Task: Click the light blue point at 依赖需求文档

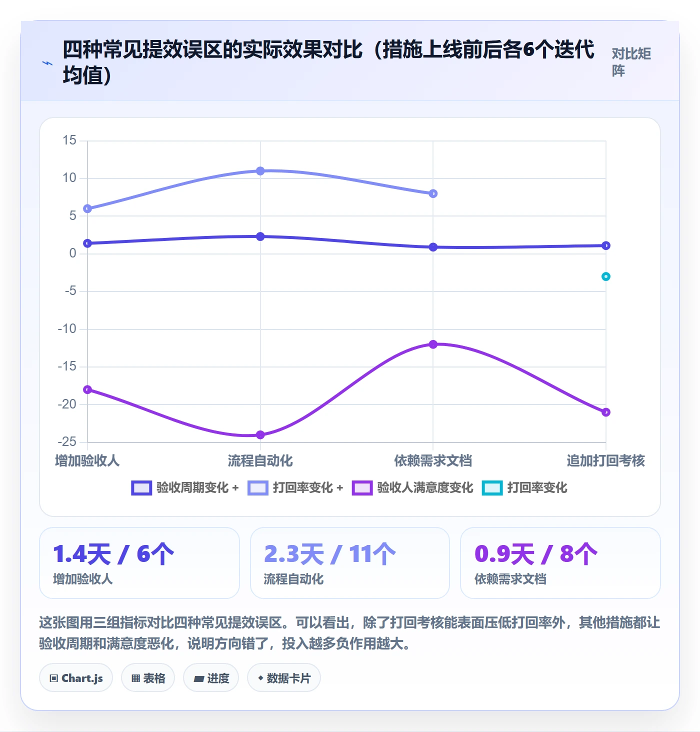Action: click(x=433, y=193)
